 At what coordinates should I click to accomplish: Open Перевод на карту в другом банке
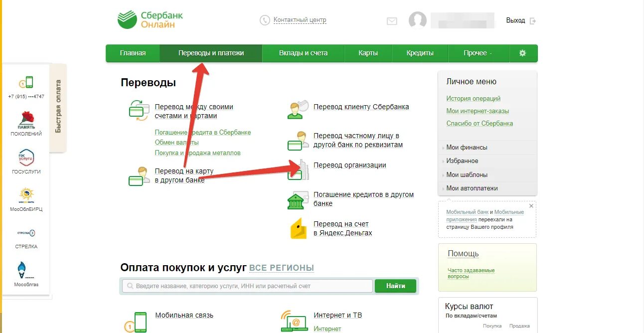click(x=184, y=175)
